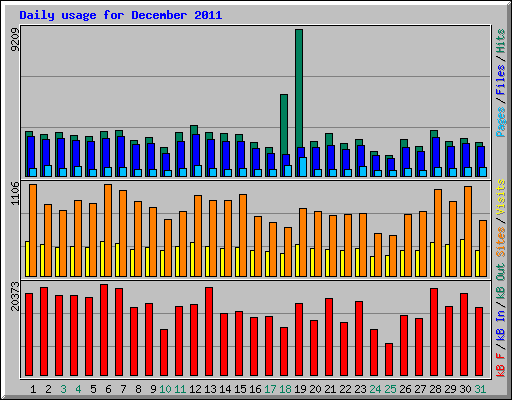Click day label 28 on the axis
512x400 pixels.
[435, 389]
